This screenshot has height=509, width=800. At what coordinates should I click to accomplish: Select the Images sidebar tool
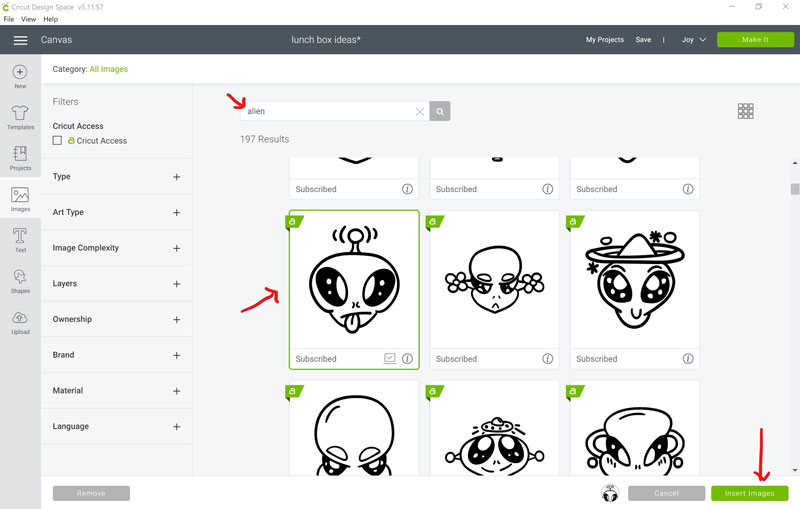pyautogui.click(x=20, y=199)
